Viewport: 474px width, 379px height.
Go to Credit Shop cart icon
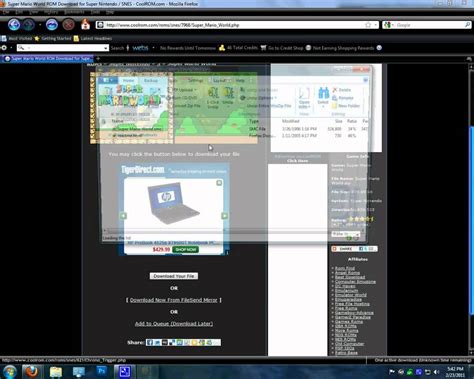pyautogui.click(x=264, y=48)
